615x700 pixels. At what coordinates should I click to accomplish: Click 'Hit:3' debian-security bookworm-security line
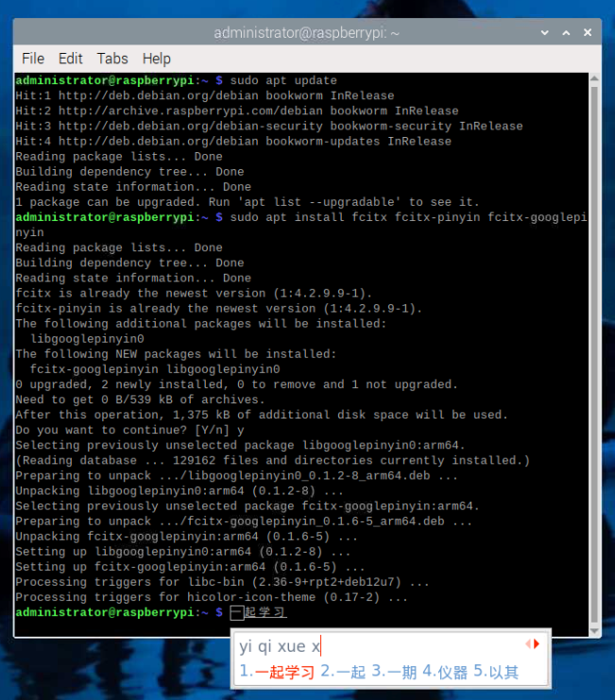(x=269, y=126)
